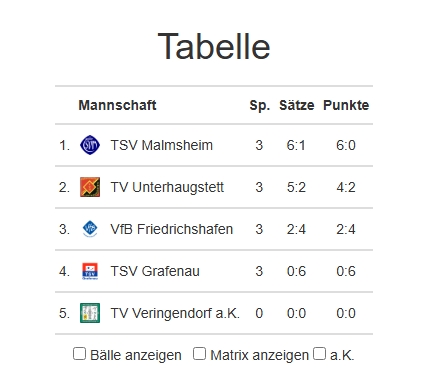The width and height of the screenshot is (426, 392).
Task: Click the TSV Grafenau club logo
Action: tap(90, 271)
